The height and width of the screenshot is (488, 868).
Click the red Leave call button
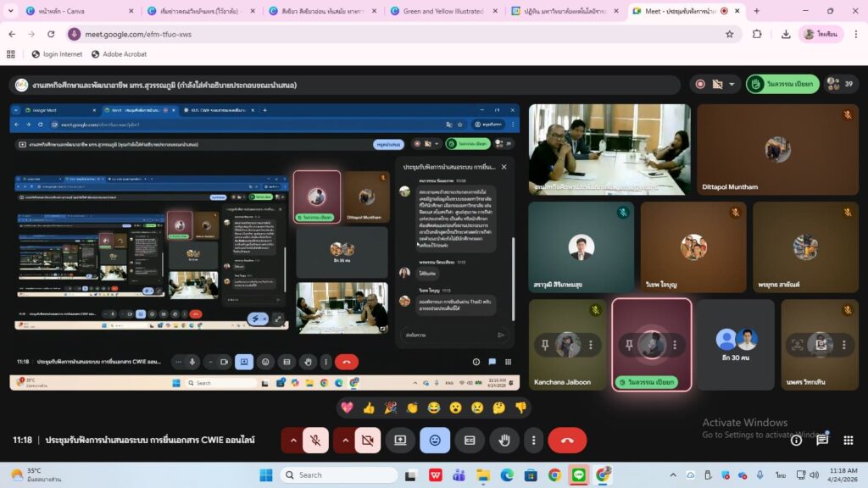pos(567,441)
